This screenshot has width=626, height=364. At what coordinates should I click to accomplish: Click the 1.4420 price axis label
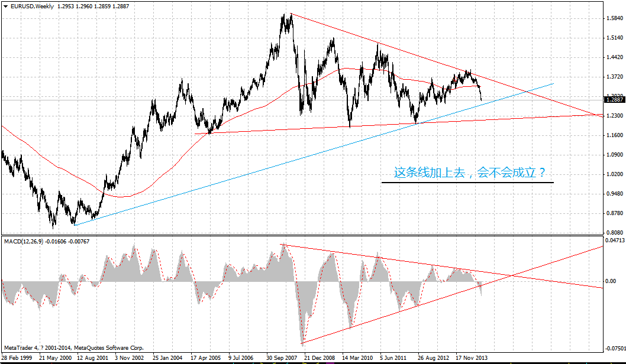(x=615, y=57)
